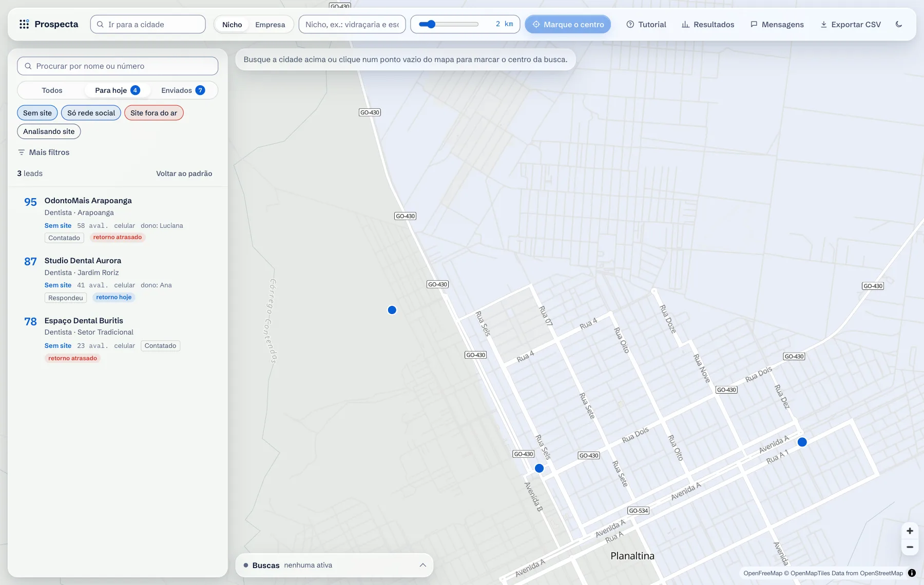The image size is (924, 585).
Task: Select the Enviados tab
Action: (183, 90)
